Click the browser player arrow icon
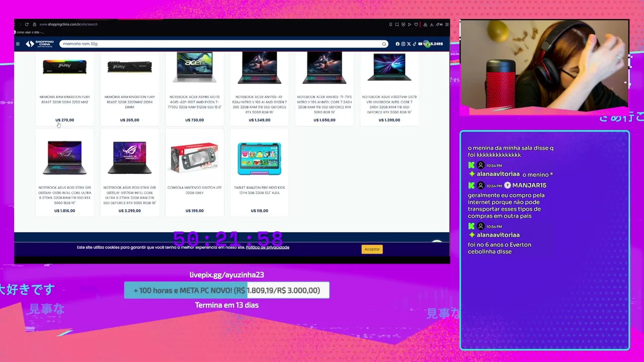The image size is (644, 362). [410, 24]
